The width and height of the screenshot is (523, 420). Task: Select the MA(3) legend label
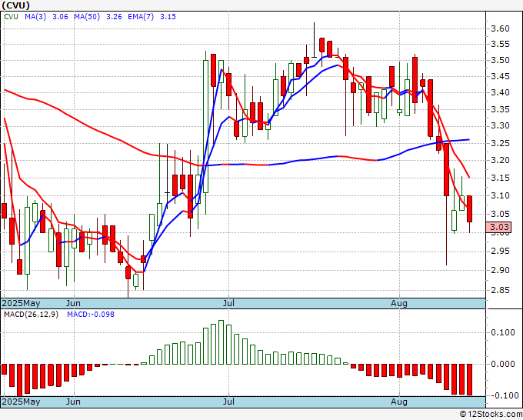35,17
